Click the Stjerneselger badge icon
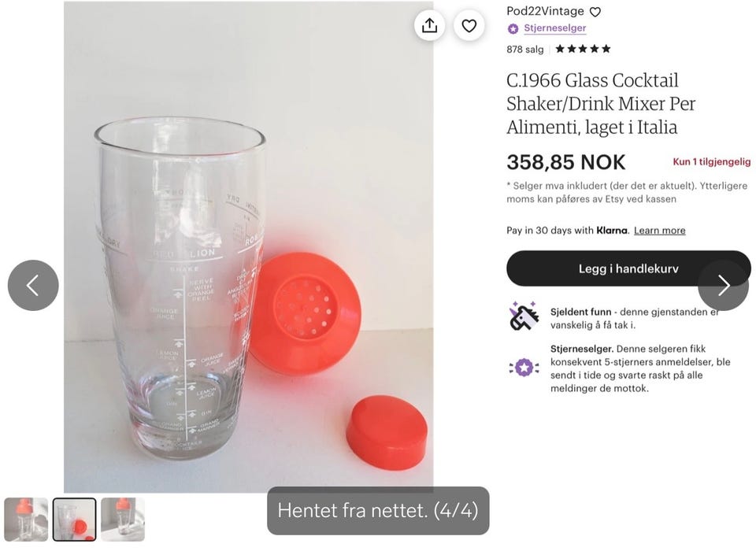This screenshot has height=551, width=756. (x=513, y=28)
